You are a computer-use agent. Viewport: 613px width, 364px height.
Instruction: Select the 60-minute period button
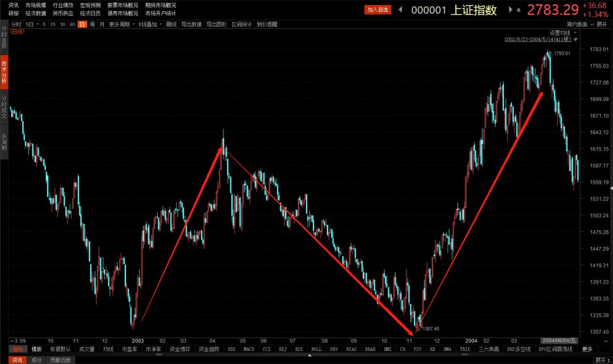pyautogui.click(x=72, y=24)
